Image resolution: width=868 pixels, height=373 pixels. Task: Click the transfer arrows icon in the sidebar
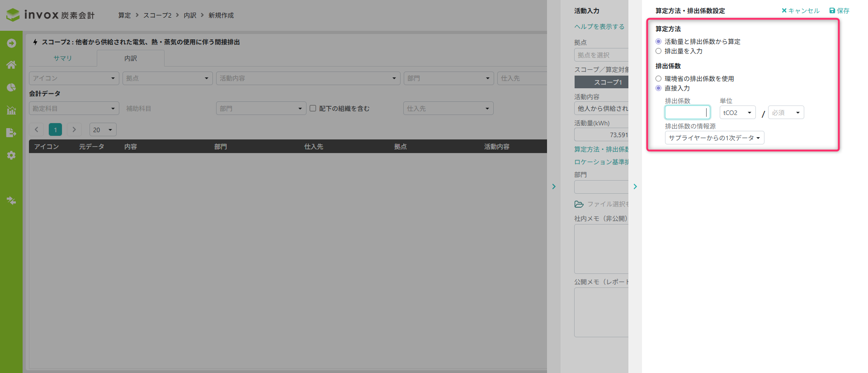coord(11,201)
